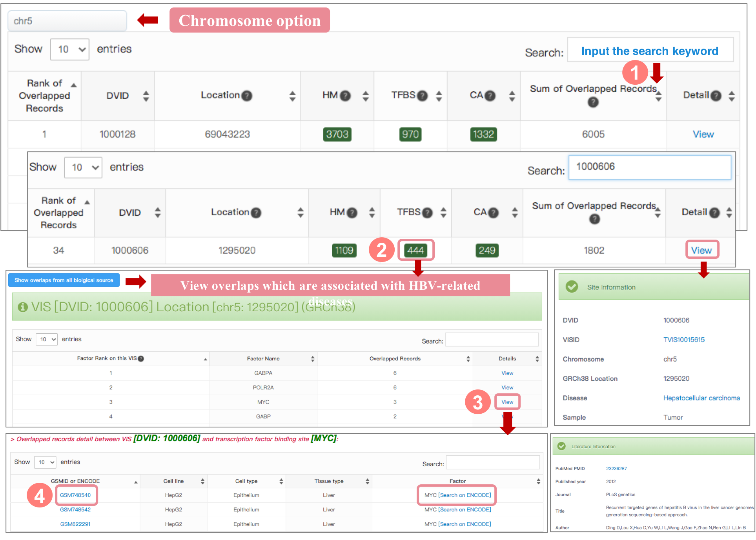Sort overlaps table by Factor Name arrows

tap(312, 358)
